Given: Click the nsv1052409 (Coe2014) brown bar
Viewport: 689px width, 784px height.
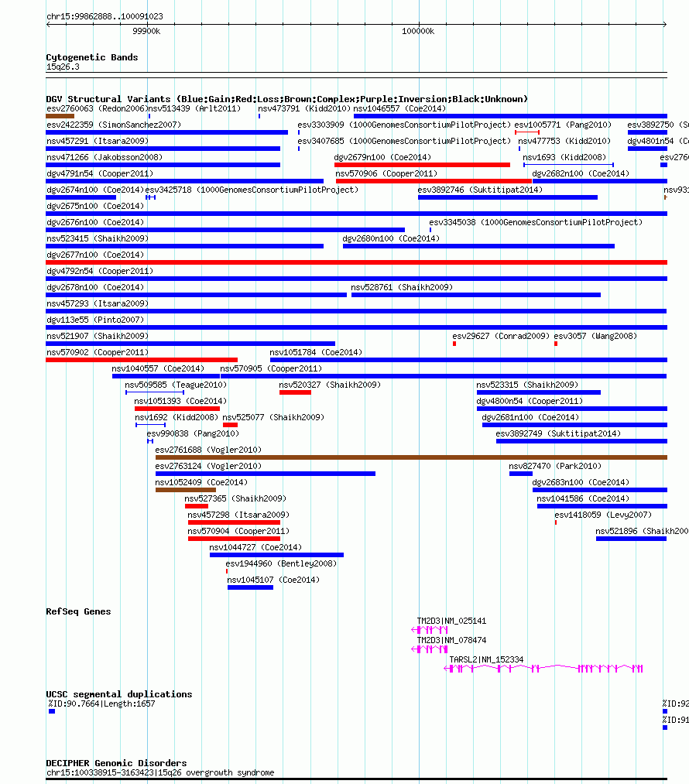Looking at the screenshot, I should (186, 490).
